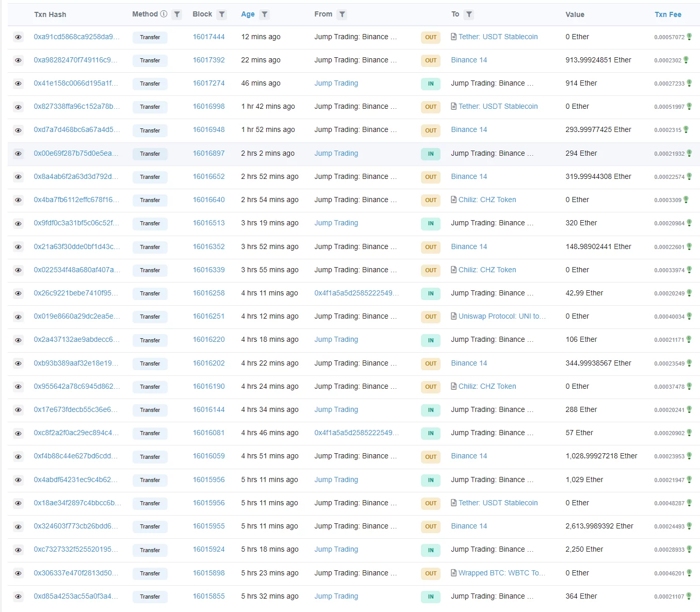Click green gas icon next to fee 0.00021107

point(689,596)
